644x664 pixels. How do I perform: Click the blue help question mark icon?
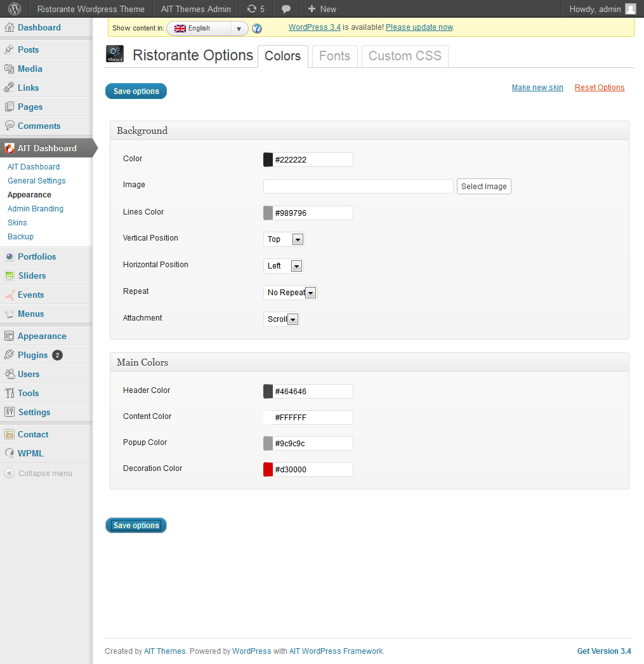pos(257,28)
